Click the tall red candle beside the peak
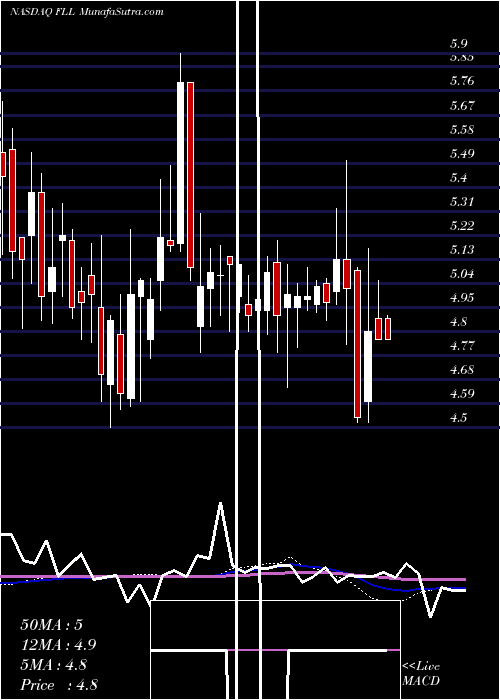500x700 pixels. 191,175
